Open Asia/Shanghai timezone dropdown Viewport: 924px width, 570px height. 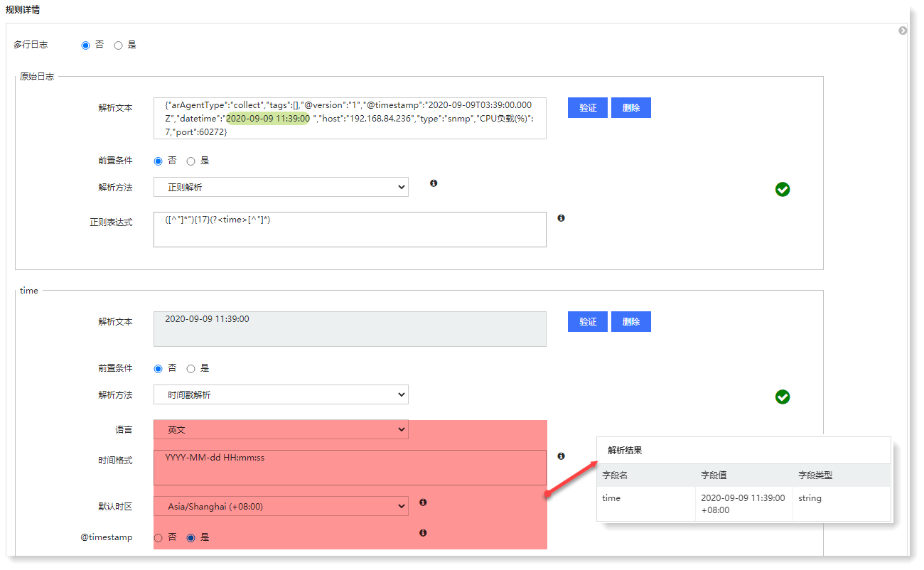[x=281, y=506]
